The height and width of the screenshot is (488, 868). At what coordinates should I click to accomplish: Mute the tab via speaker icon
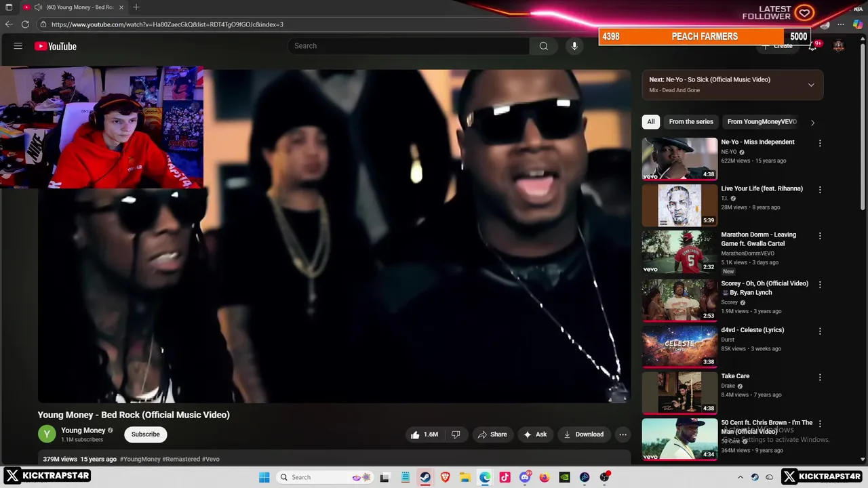(38, 7)
